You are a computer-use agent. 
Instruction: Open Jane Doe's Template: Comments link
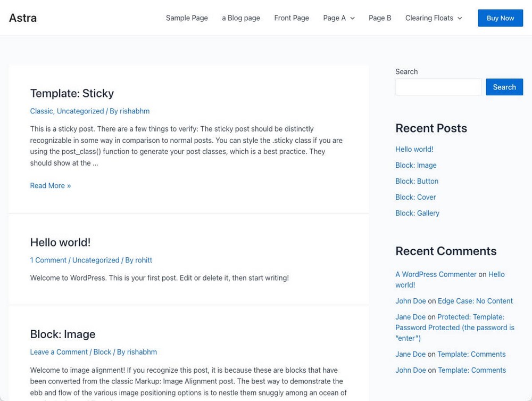point(471,354)
